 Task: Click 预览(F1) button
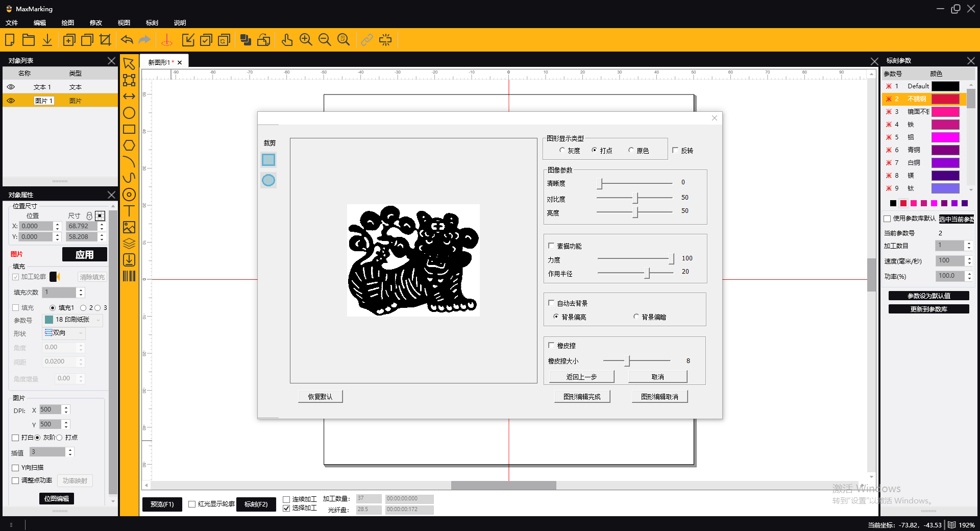pos(162,504)
